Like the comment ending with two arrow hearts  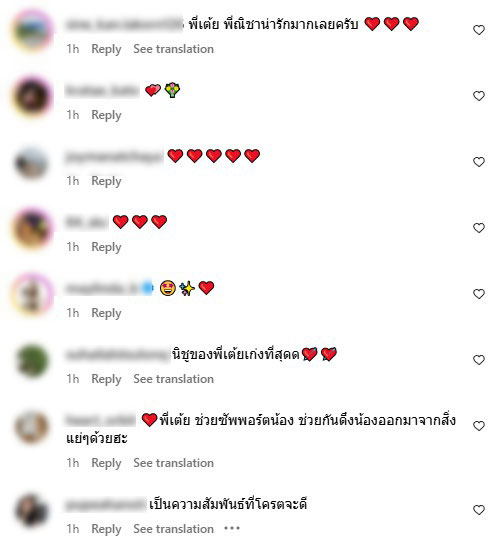click(x=479, y=360)
